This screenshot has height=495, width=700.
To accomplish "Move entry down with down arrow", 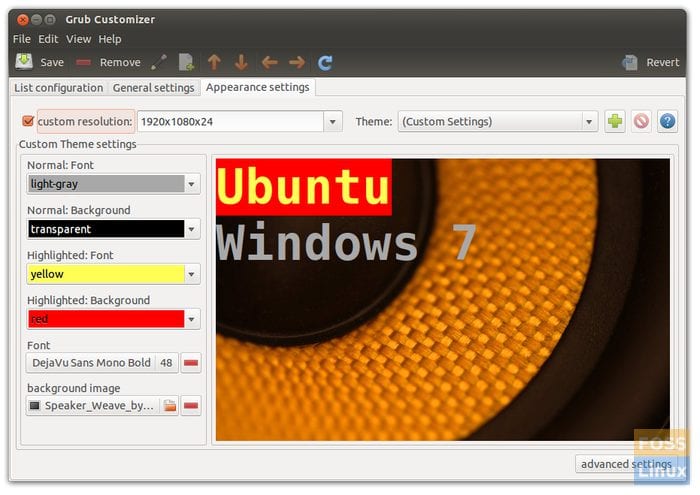I will click(x=241, y=62).
